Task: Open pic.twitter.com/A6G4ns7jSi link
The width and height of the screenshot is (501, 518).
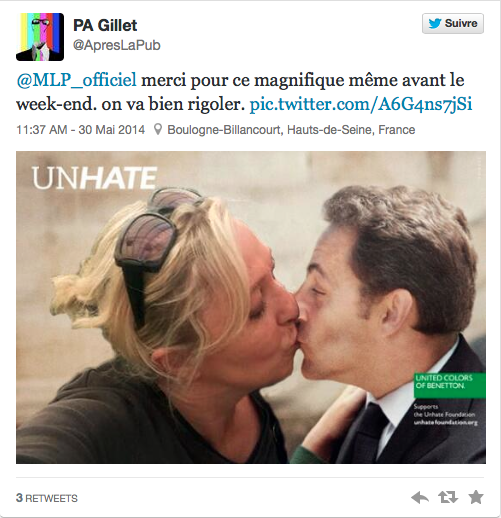Action: (361, 104)
